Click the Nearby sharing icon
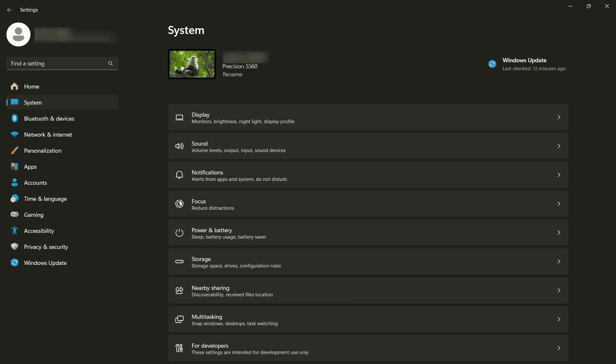The image size is (616, 364). 179,290
